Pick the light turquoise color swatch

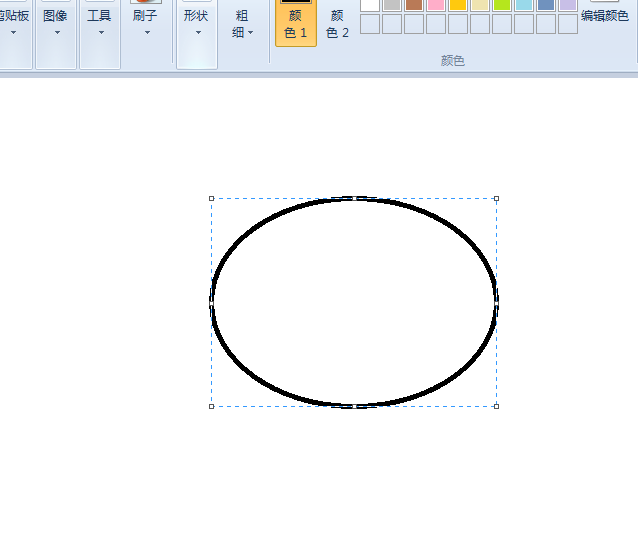(x=524, y=4)
